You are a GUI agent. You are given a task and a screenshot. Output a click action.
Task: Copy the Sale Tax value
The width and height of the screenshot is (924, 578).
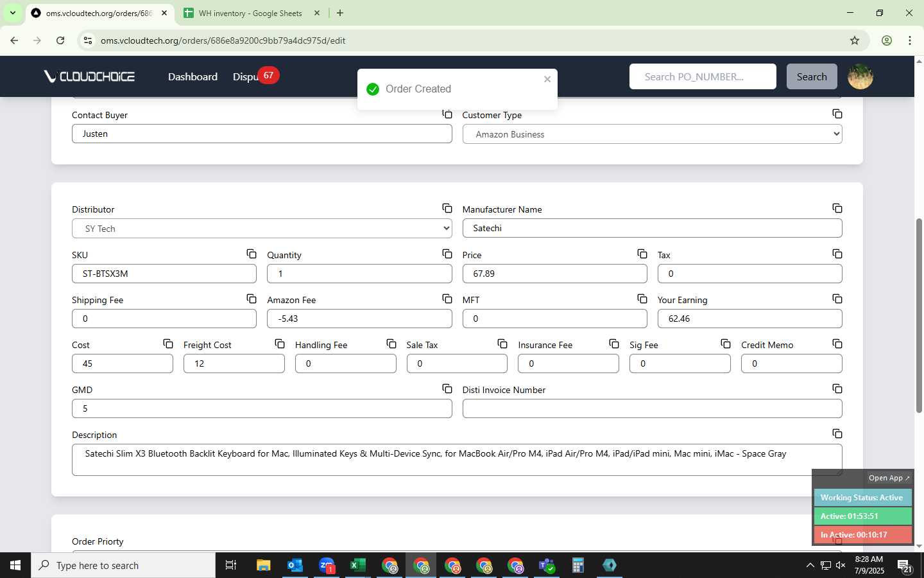502,344
